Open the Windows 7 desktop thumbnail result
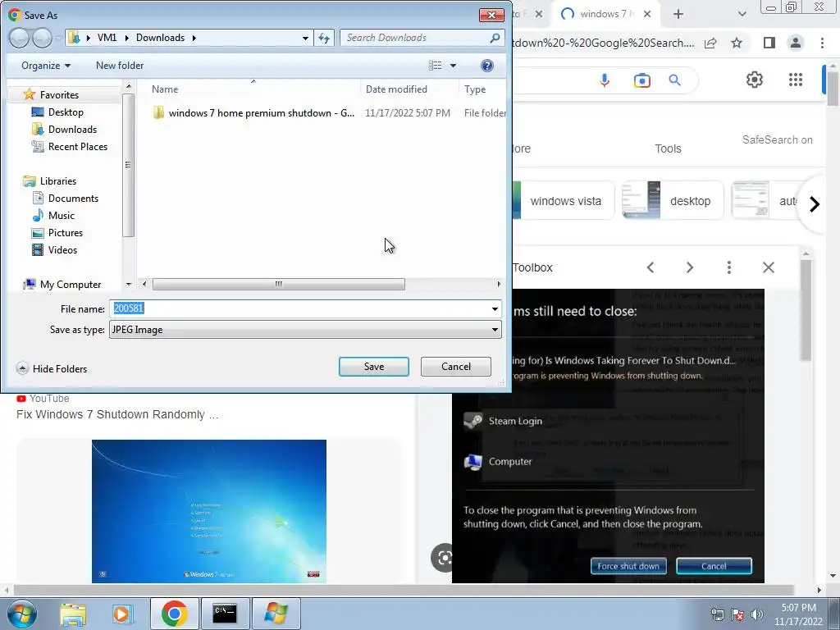The width and height of the screenshot is (840, 630). click(209, 511)
